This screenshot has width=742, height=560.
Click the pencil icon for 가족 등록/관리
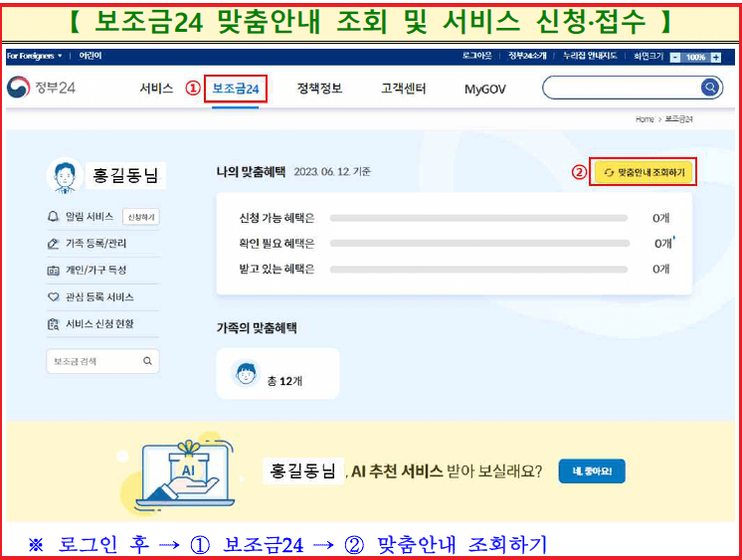[53, 244]
